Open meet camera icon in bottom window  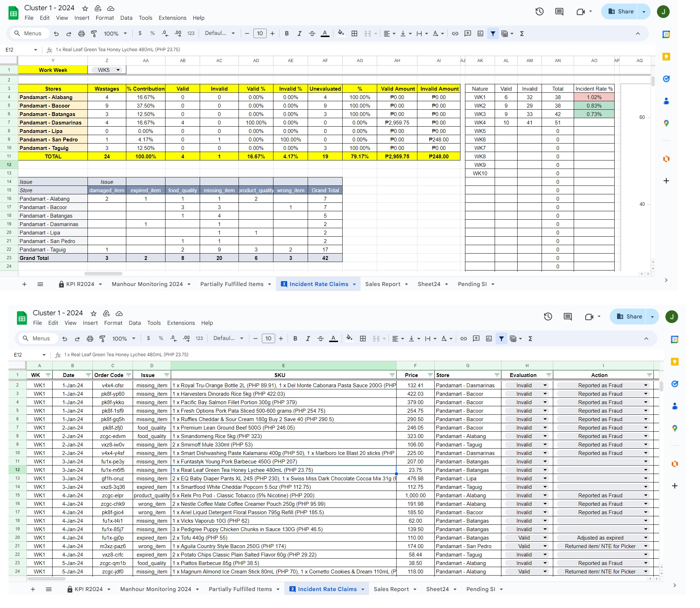pos(589,317)
